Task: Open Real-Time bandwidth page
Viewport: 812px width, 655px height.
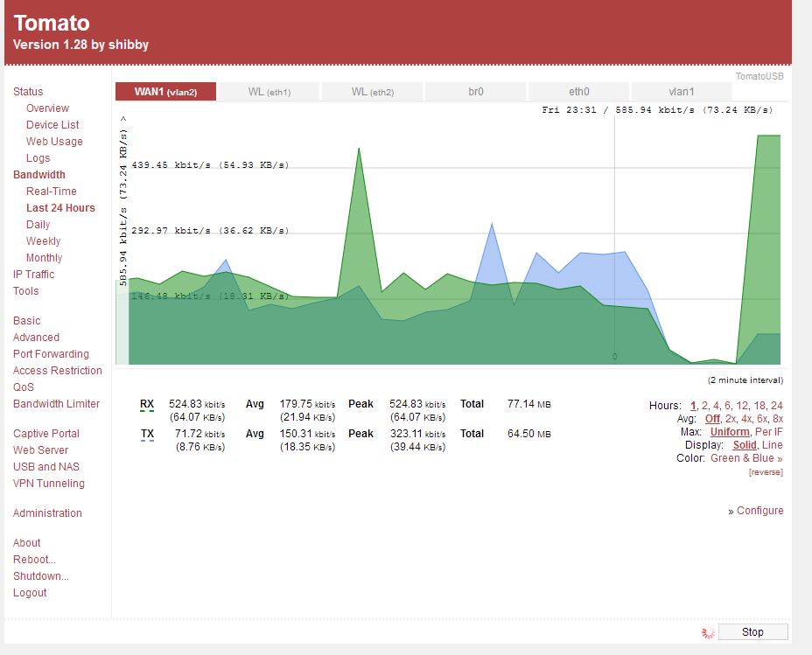Action: tap(51, 192)
